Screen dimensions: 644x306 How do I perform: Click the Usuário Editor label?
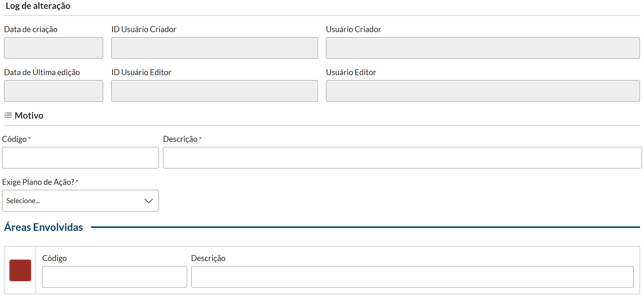351,72
